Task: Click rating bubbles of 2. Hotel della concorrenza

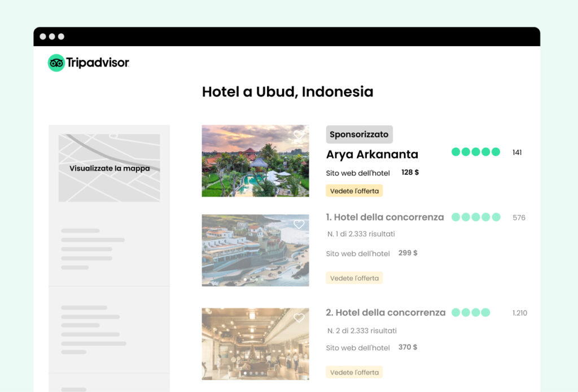Action: coord(471,312)
